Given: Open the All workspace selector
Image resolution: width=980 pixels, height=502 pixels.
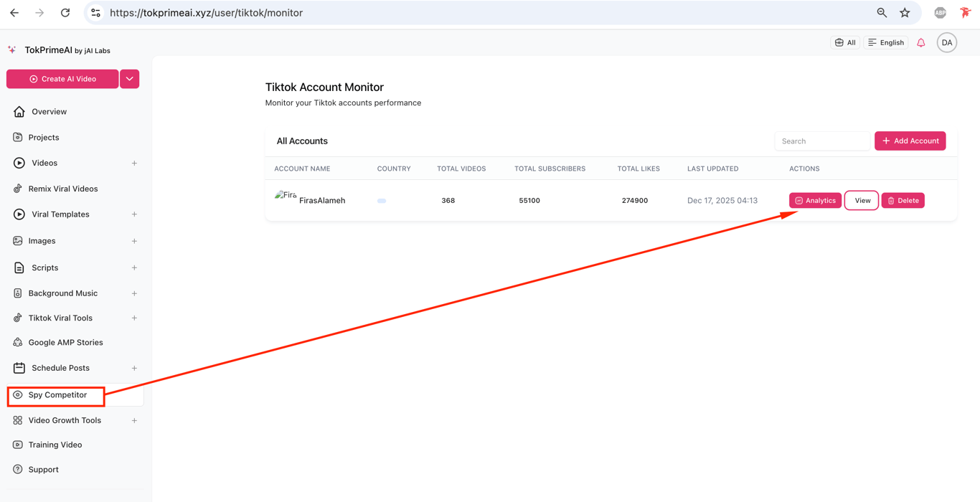Looking at the screenshot, I should [845, 43].
